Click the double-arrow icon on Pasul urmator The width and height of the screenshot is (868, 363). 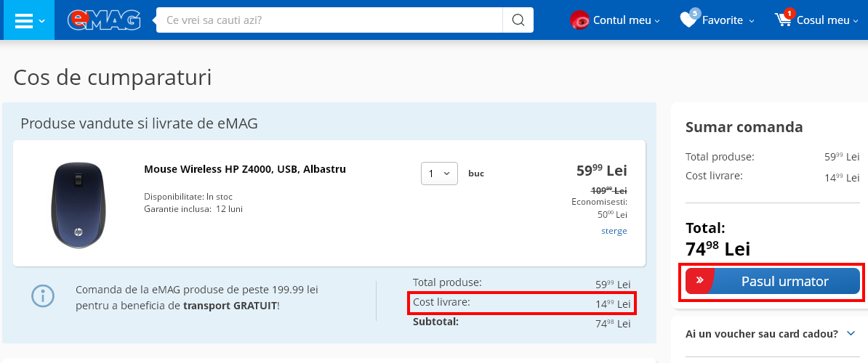pos(699,280)
